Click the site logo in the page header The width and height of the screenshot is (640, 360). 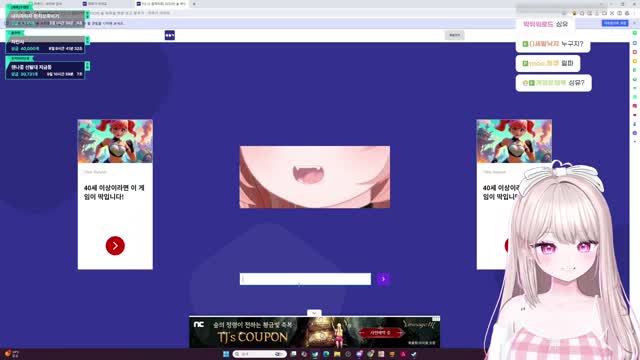click(170, 36)
